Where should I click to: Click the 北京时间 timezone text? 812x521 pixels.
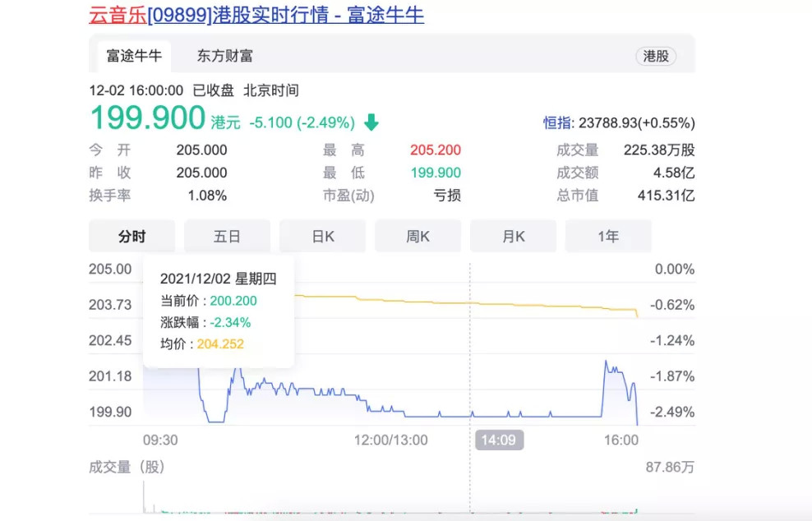coord(271,90)
